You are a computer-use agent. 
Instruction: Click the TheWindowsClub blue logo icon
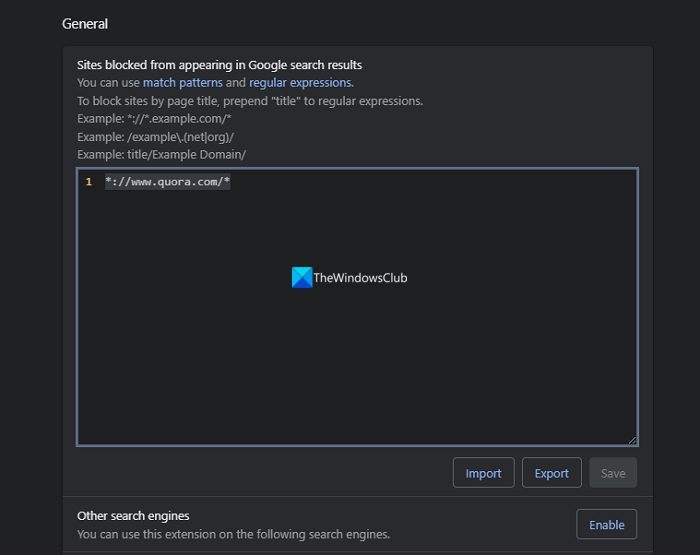point(302,278)
